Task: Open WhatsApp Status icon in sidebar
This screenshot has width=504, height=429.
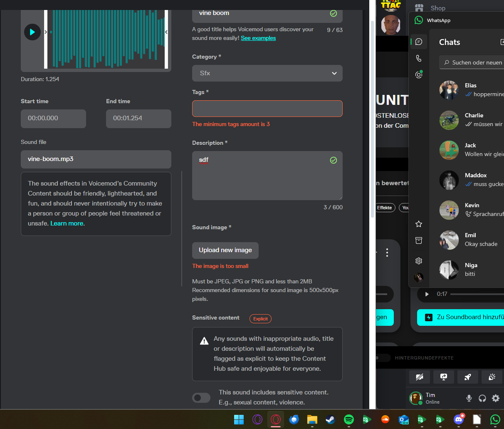Action: (x=419, y=75)
